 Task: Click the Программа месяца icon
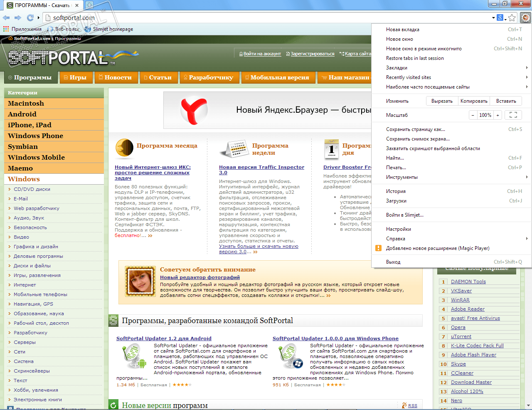coord(124,148)
